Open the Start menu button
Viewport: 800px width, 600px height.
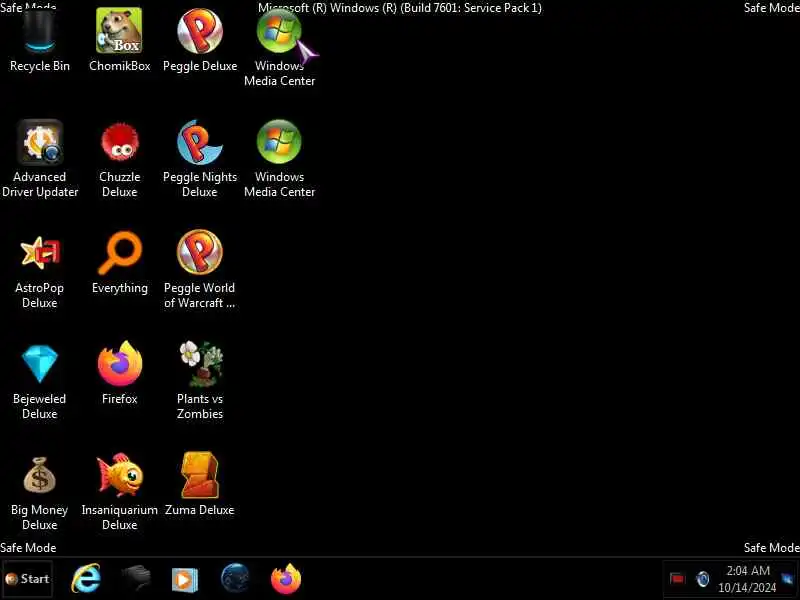click(x=28, y=579)
